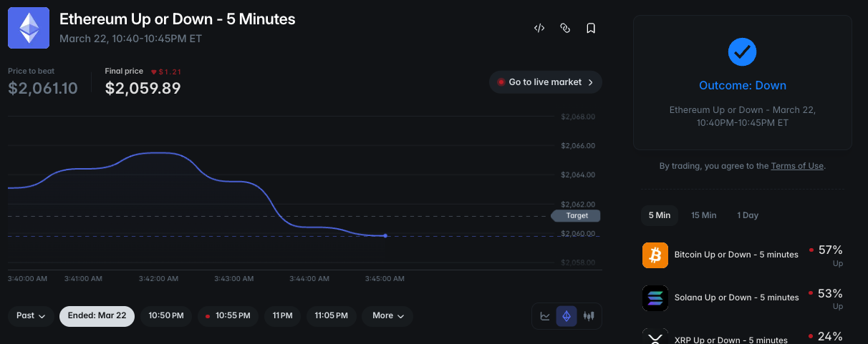Open the Terms of Use link
This screenshot has width=868, height=344.
point(796,166)
